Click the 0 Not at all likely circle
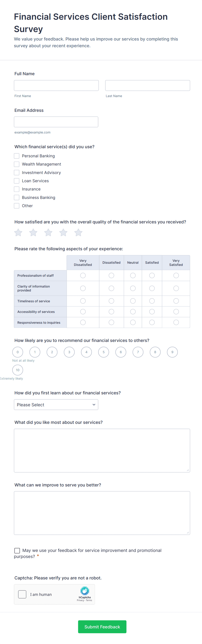 point(18,352)
